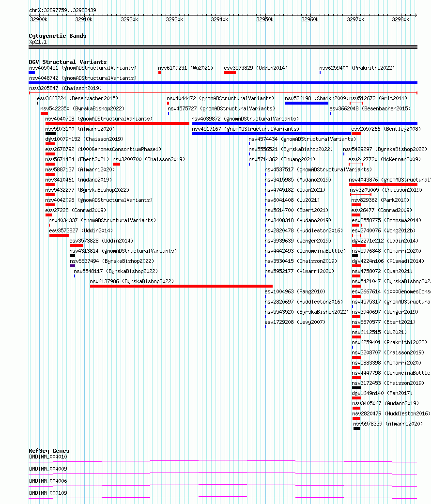Select esv3573827 (Uddin2014) label
Screen dimensions: 431x504
point(81,231)
